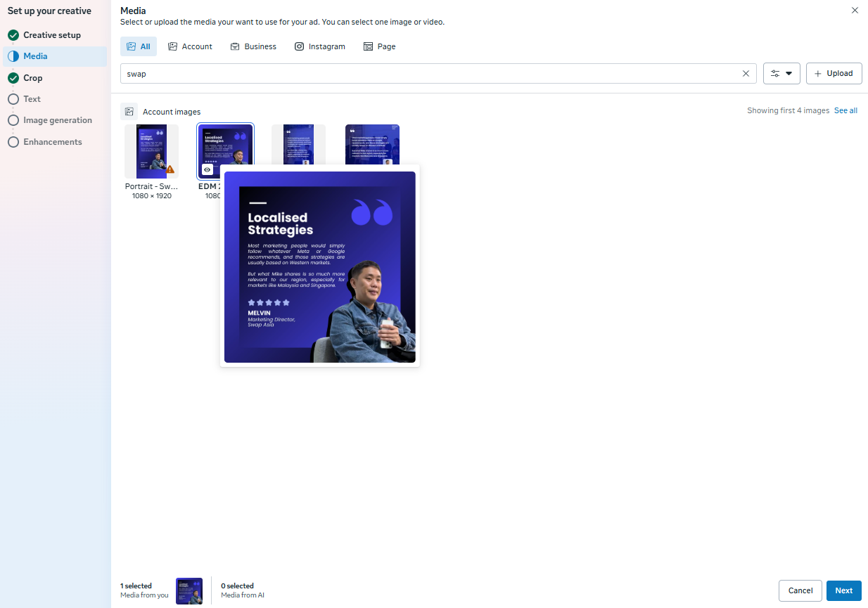Image resolution: width=868 pixels, height=608 pixels.
Task: Click the 'Set up your creative' heading
Action: click(x=49, y=11)
